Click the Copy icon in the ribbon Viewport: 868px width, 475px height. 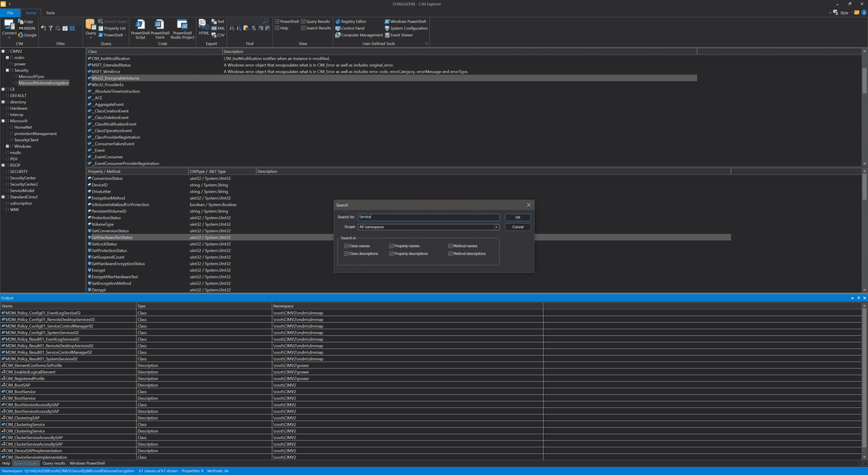21,22
